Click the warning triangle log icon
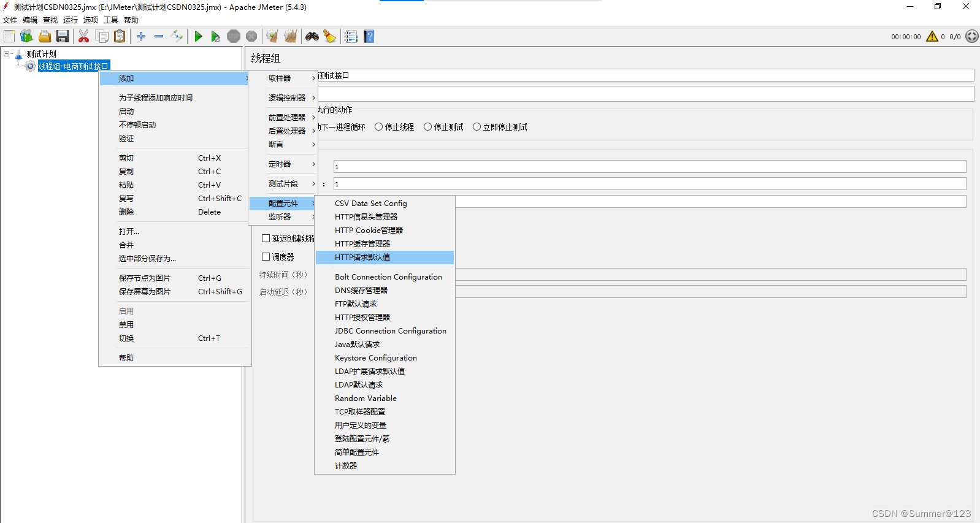 pyautogui.click(x=932, y=36)
